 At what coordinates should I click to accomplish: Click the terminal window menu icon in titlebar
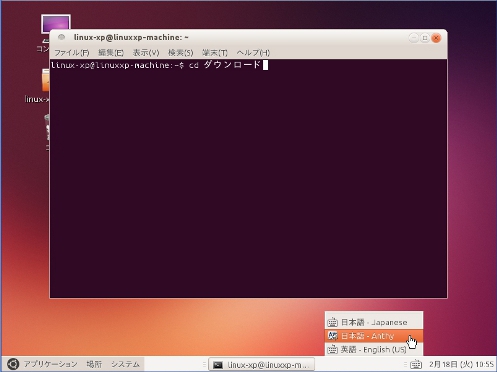pyautogui.click(x=61, y=37)
